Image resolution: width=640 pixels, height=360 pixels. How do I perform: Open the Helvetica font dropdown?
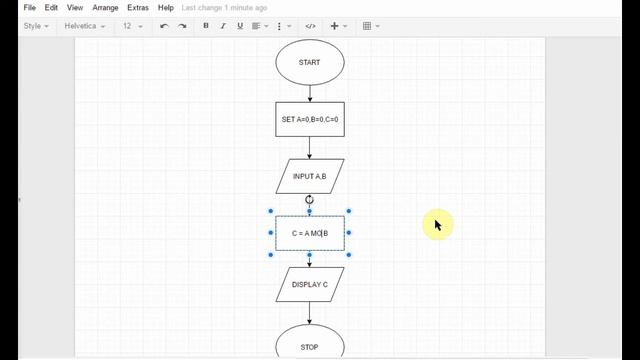[84, 26]
